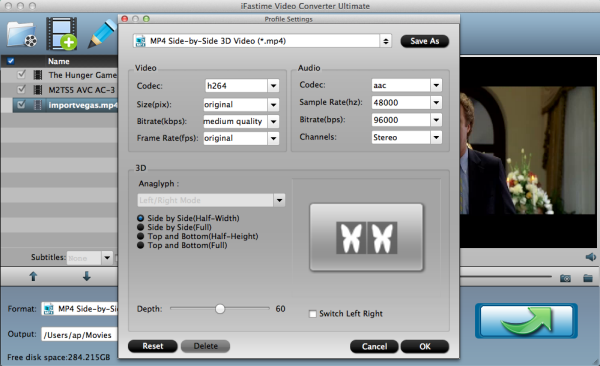600x366 pixels.
Task: Click the Free disk space:284.215GB text
Action: 59,357
